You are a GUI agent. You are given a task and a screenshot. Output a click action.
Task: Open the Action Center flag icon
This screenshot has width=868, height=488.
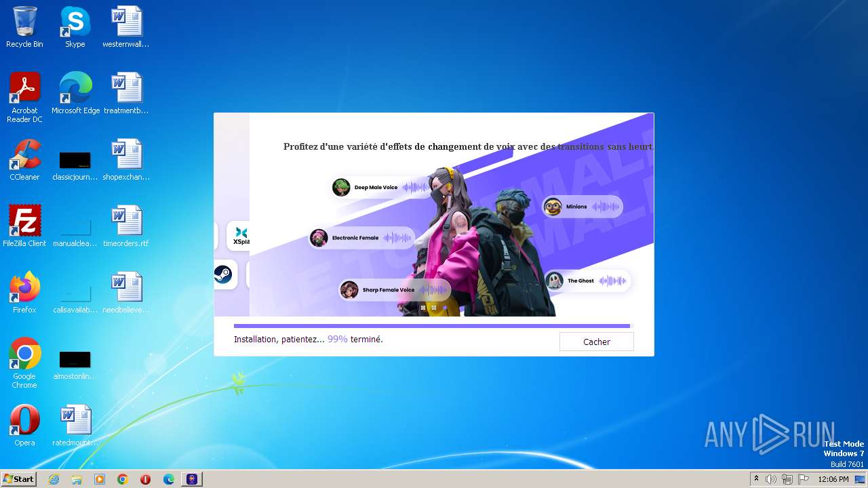click(804, 479)
